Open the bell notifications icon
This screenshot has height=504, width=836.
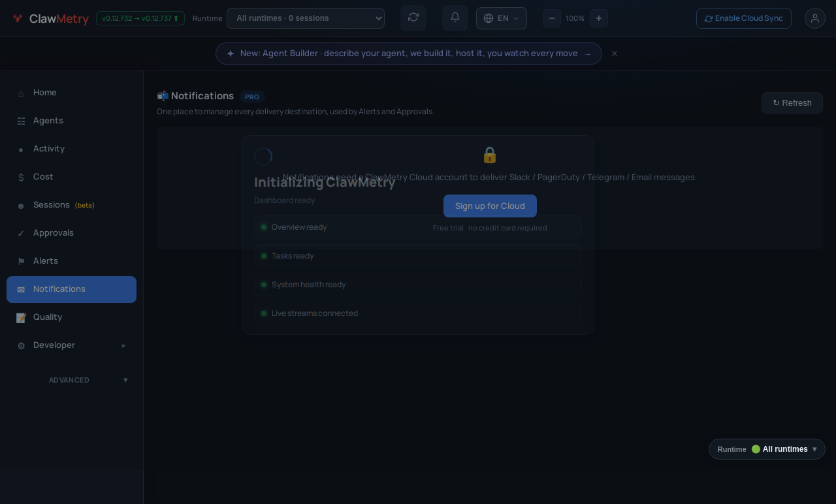[455, 18]
